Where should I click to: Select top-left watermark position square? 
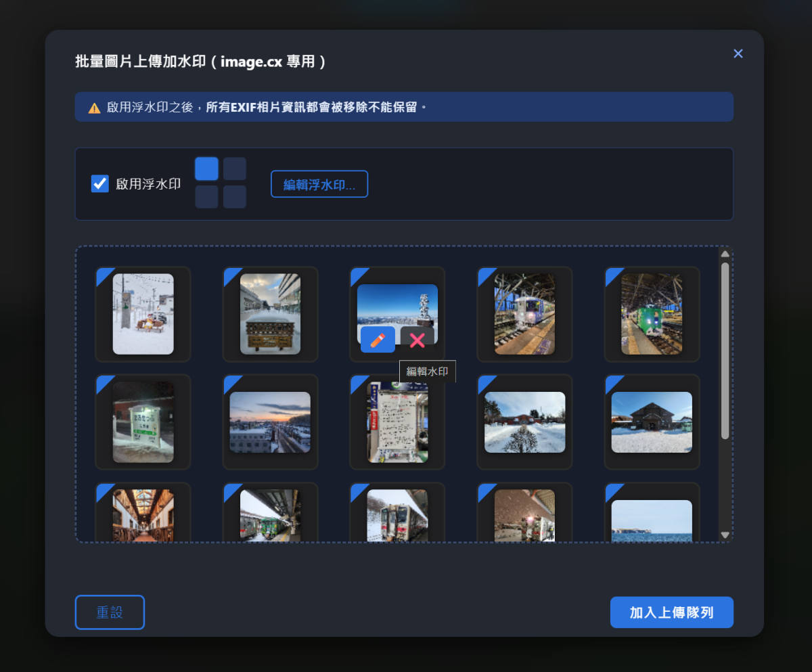pyautogui.click(x=206, y=169)
